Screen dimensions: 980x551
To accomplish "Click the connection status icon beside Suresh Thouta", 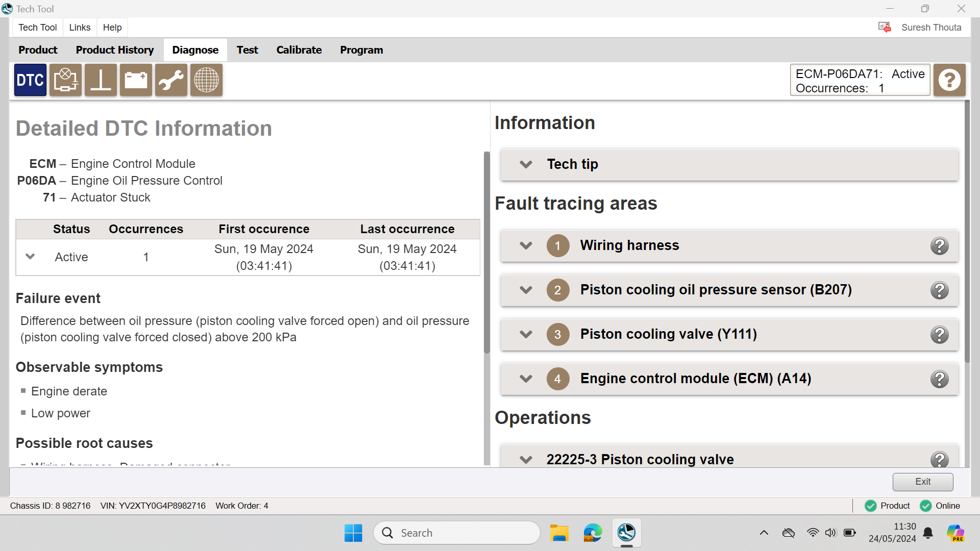I will point(885,28).
